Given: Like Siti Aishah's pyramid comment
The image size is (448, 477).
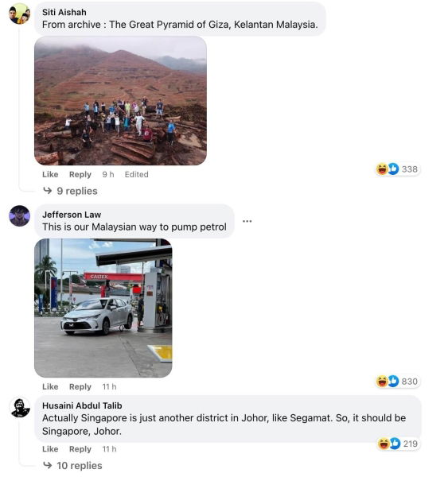Looking at the screenshot, I should [50, 174].
